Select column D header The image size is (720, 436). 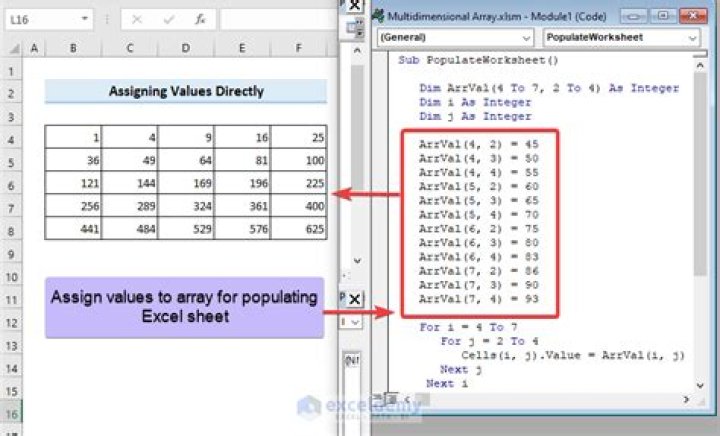click(x=186, y=48)
